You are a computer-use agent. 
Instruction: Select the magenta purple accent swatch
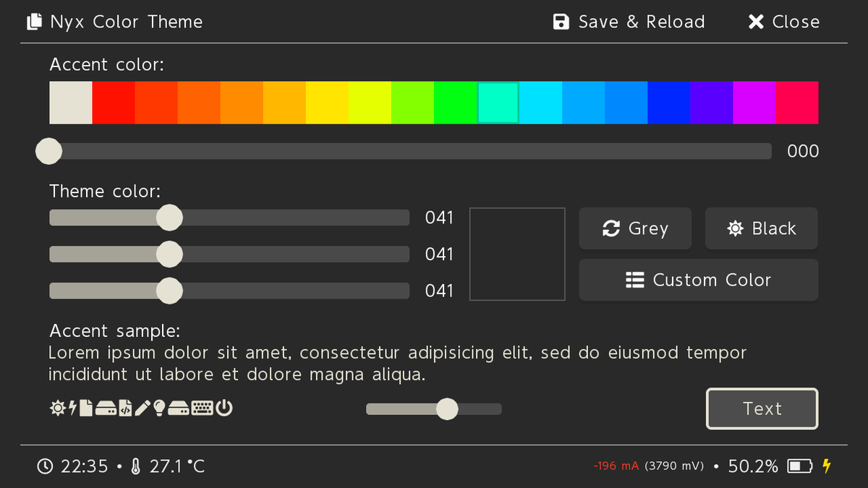tap(754, 103)
